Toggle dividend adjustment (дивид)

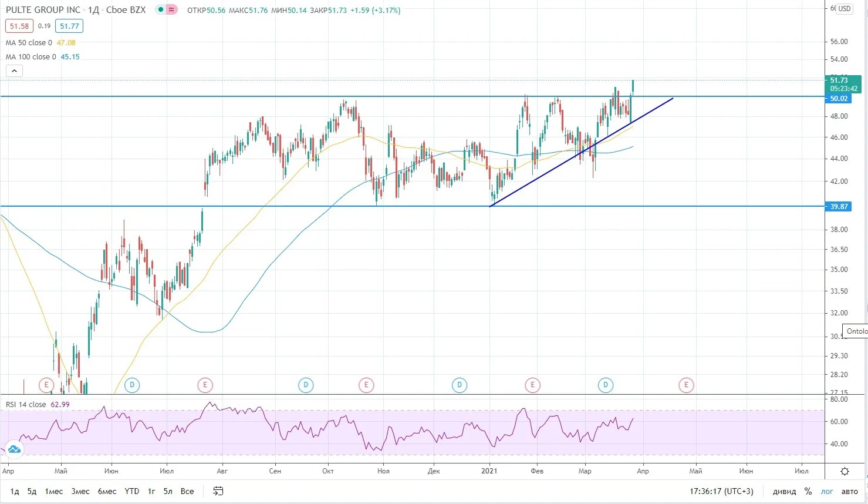coord(784,491)
